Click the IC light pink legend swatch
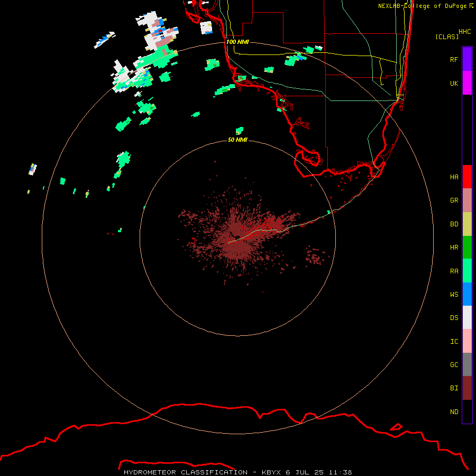The height and width of the screenshot is (476, 476). pyautogui.click(x=467, y=341)
